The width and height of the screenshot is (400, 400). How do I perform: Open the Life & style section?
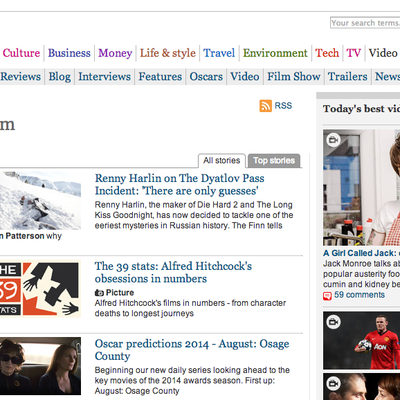point(168,53)
